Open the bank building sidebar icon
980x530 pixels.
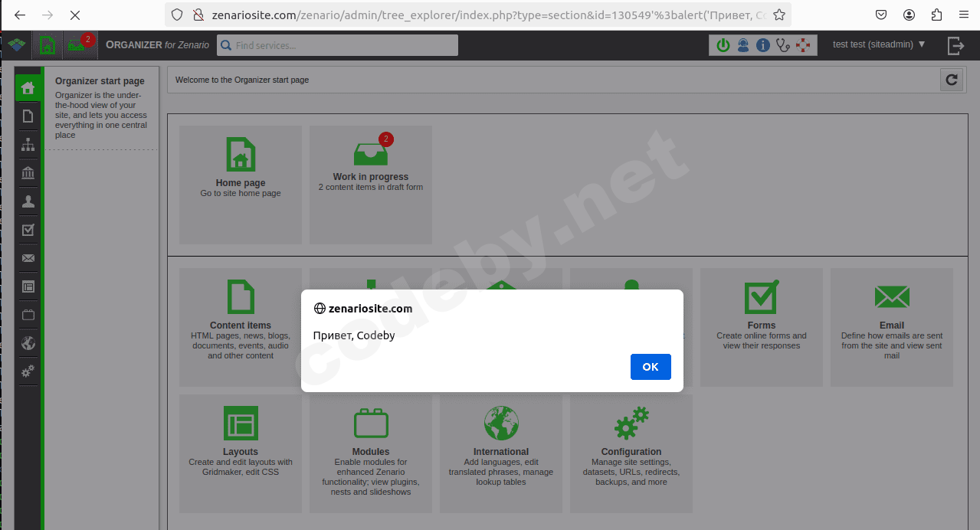[28, 173]
